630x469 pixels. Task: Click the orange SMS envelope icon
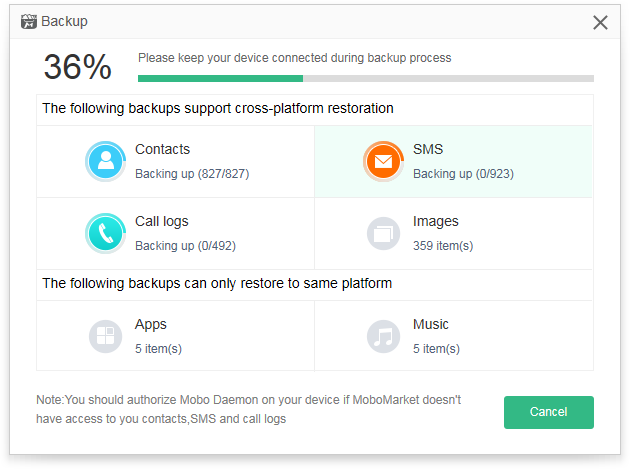(383, 161)
